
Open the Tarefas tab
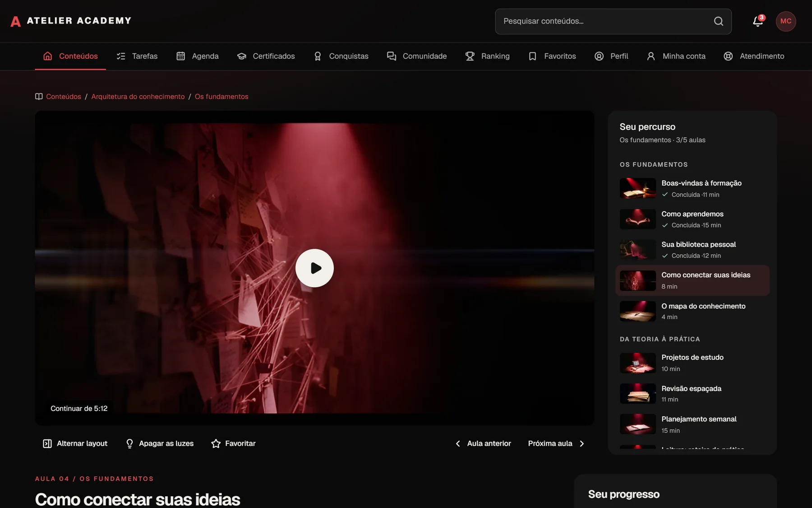coord(137,56)
